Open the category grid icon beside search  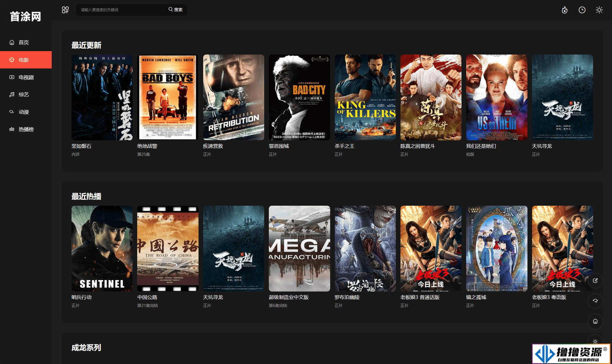(x=65, y=10)
